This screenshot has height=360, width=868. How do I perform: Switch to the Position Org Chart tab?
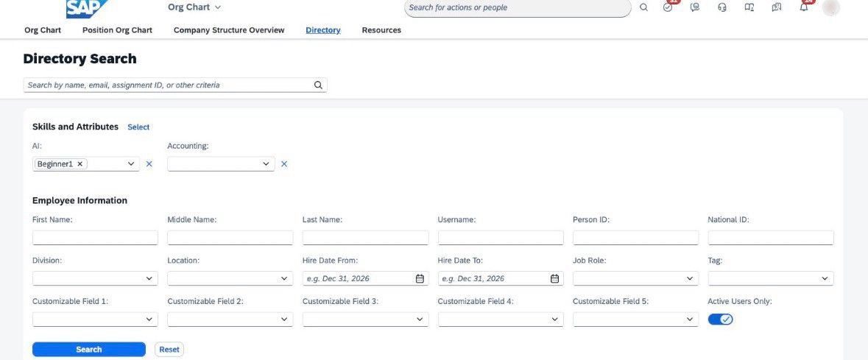coord(117,30)
